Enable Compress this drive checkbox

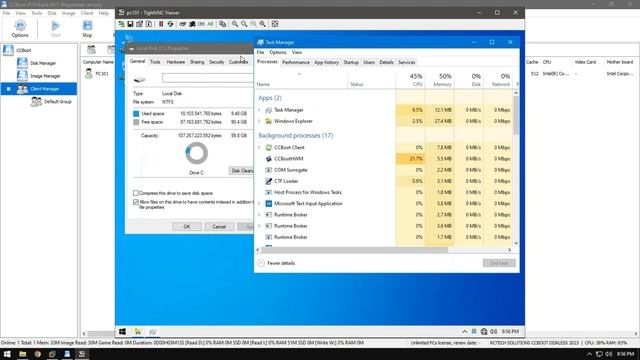pyautogui.click(x=136, y=193)
